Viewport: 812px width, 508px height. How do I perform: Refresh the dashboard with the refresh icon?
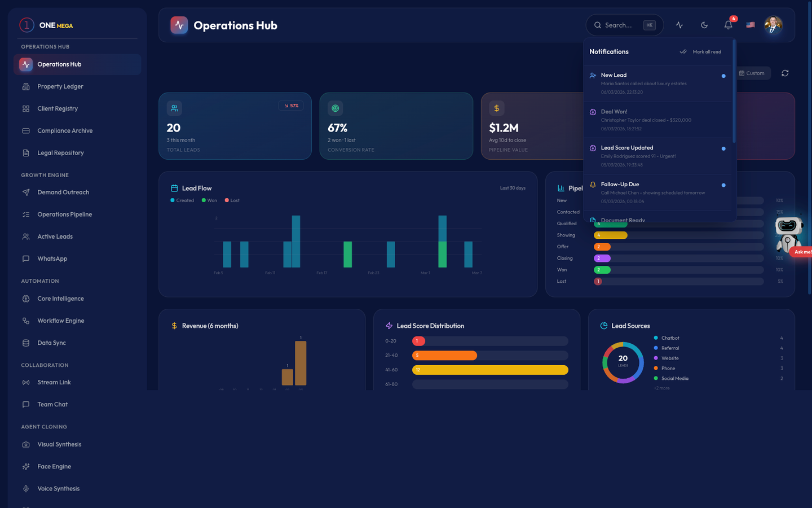point(785,73)
